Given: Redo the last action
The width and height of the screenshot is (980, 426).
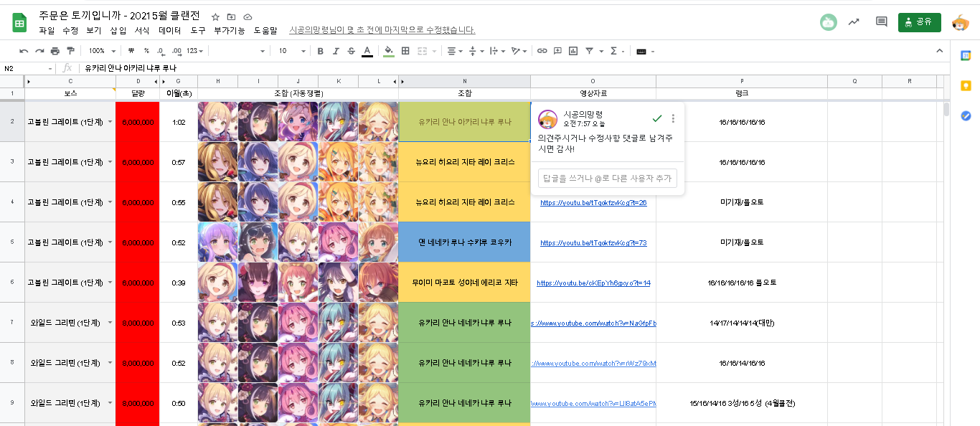Looking at the screenshot, I should point(39,51).
